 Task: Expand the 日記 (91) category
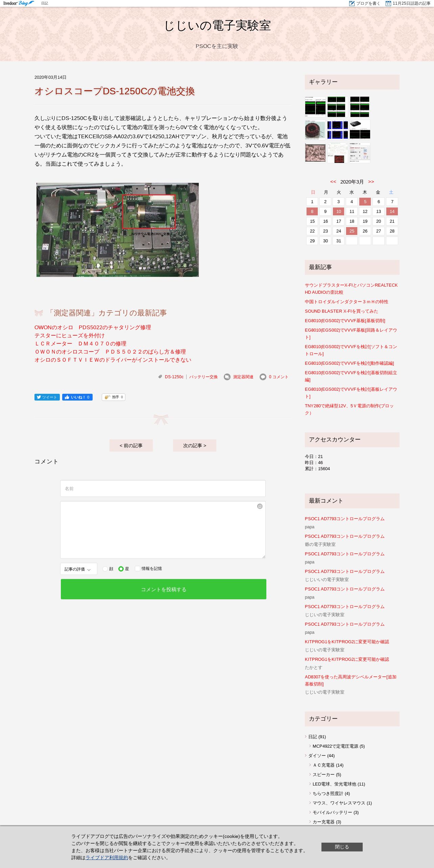(317, 737)
